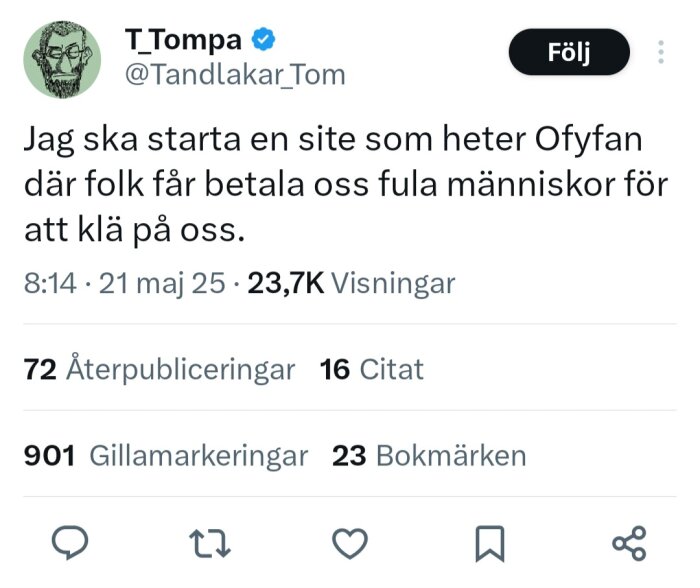Open the T_Tompa display name link

[183, 40]
